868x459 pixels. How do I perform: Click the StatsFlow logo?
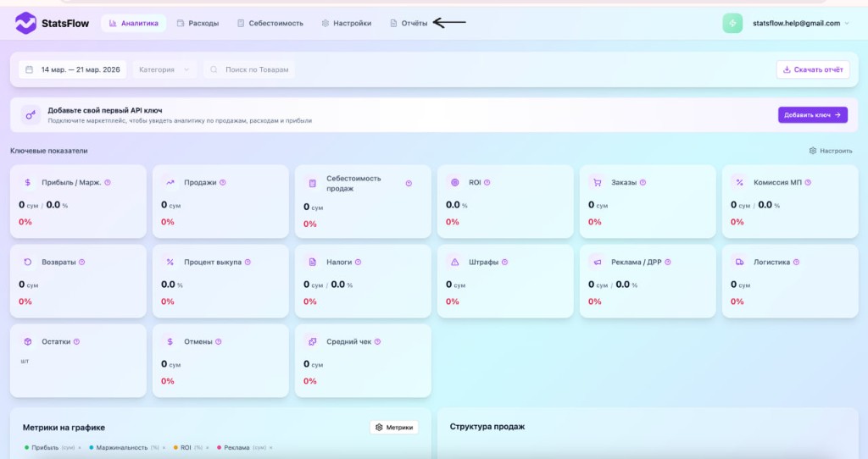point(52,23)
